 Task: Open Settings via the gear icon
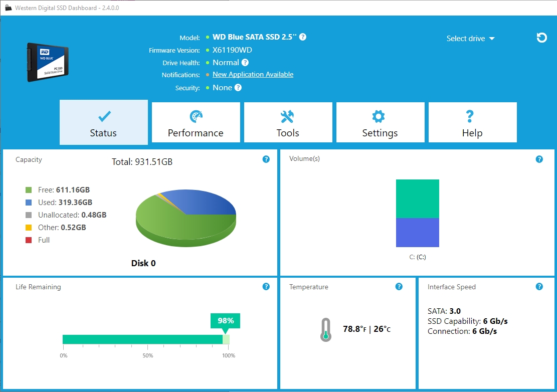pyautogui.click(x=380, y=116)
